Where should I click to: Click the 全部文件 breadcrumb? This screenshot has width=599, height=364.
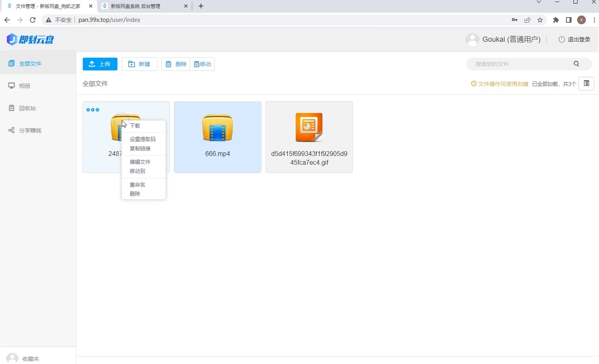tap(95, 84)
